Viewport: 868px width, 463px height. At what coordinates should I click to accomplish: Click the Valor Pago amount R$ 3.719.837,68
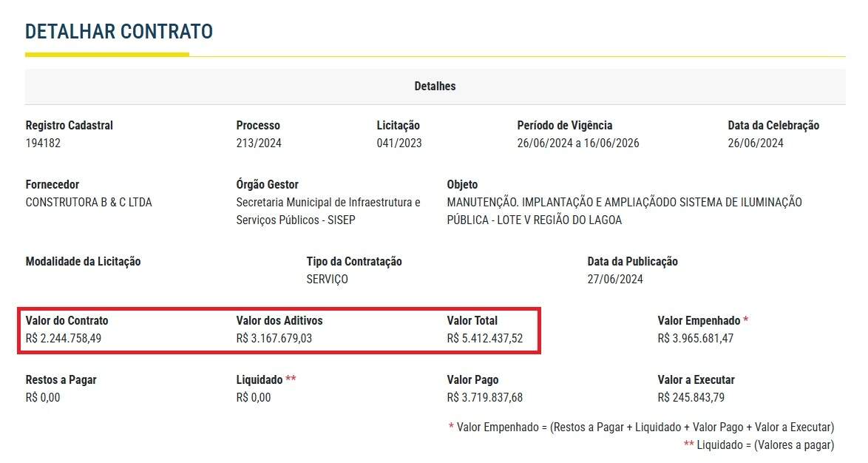(x=485, y=398)
